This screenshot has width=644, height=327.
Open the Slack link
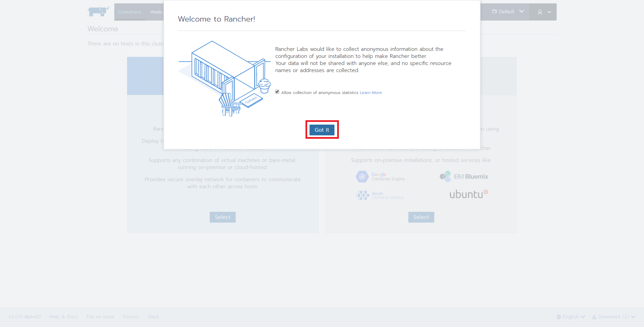click(x=153, y=317)
